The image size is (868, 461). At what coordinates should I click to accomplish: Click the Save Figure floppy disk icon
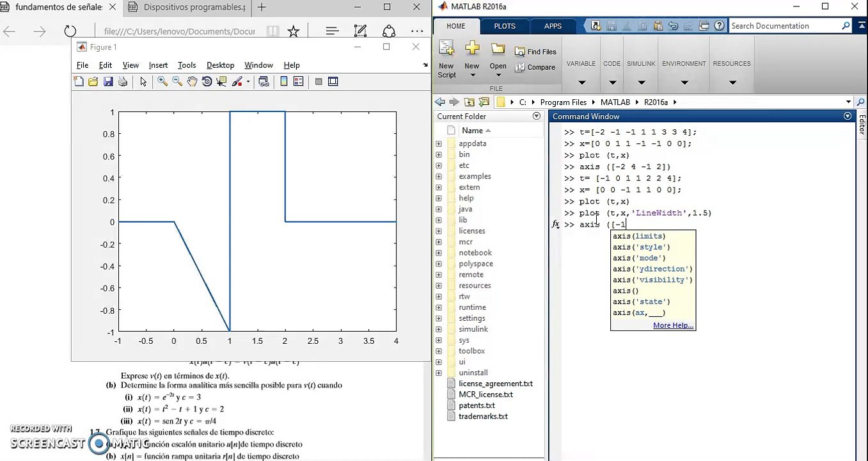point(108,81)
